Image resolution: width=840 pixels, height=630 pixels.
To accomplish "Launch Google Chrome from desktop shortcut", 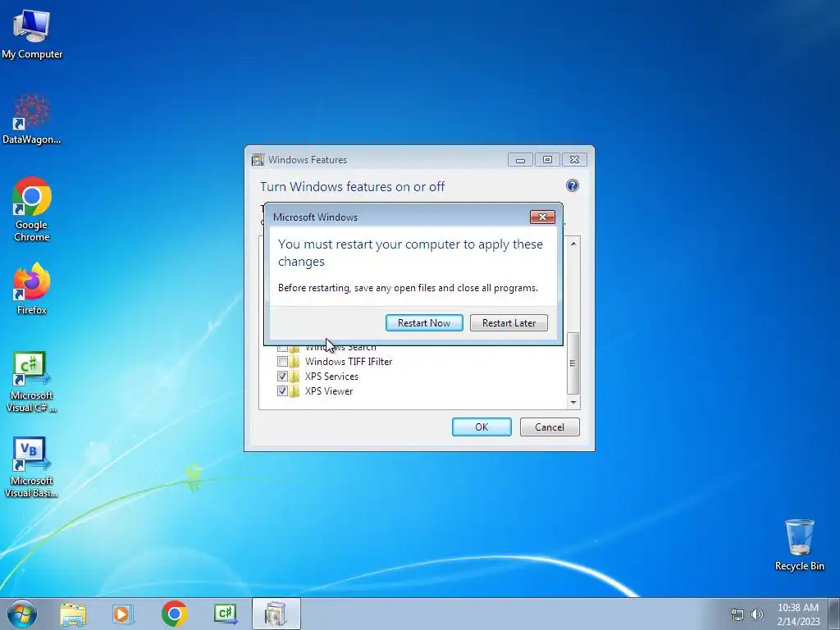I will pos(32,209).
